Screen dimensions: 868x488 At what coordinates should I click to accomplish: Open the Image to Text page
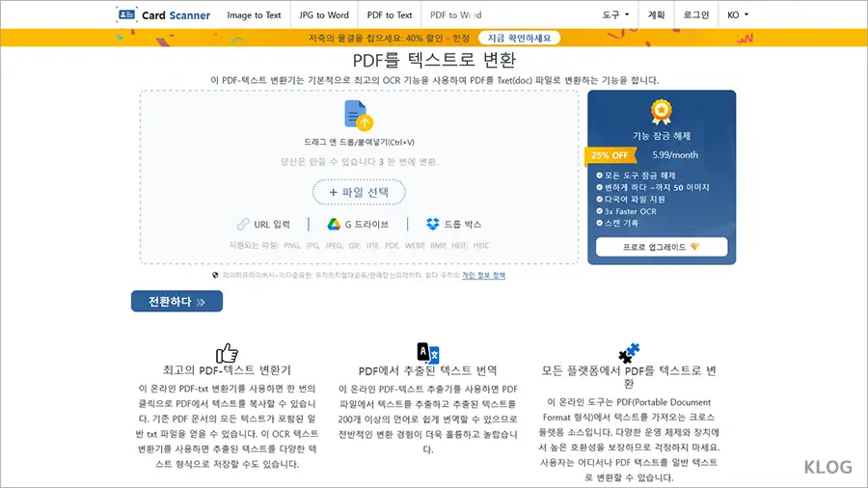coord(254,14)
